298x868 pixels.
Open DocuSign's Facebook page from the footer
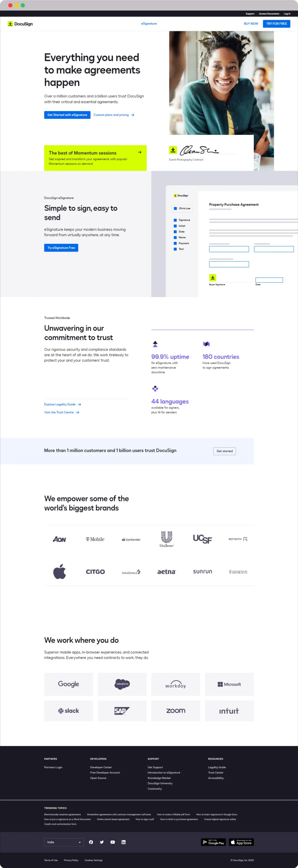tap(91, 842)
